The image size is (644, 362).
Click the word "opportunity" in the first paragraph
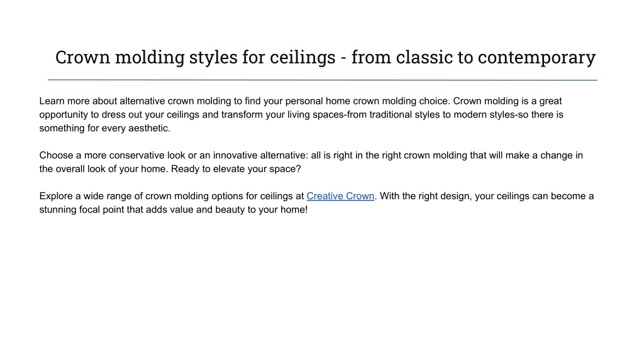(x=64, y=115)
